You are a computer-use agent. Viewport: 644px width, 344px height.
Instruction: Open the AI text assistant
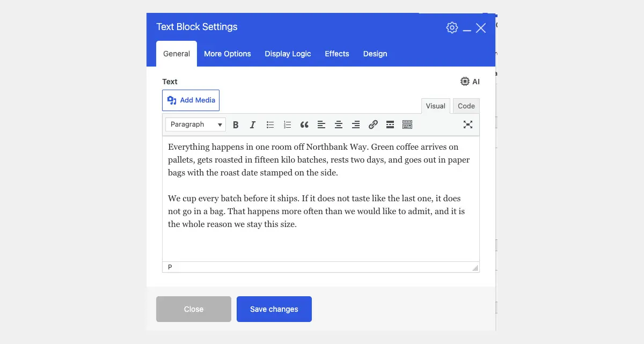click(470, 82)
